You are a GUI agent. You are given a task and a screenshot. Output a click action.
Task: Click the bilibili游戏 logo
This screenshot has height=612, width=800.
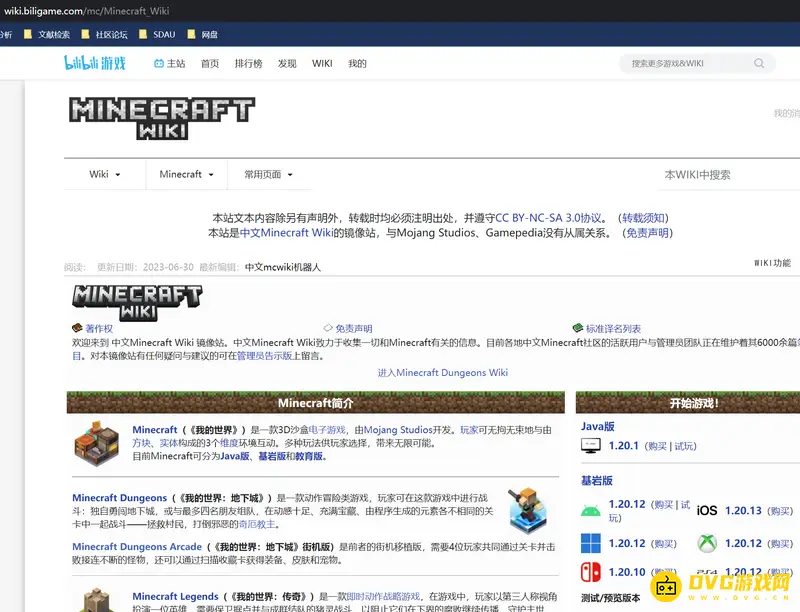95,63
